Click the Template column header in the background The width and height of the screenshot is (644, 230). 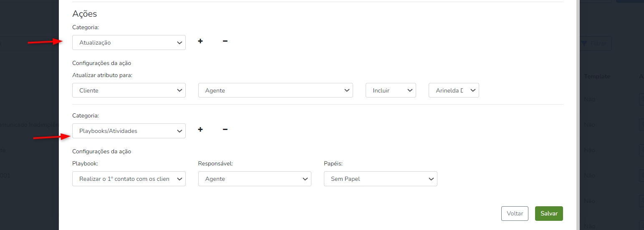[x=597, y=77]
